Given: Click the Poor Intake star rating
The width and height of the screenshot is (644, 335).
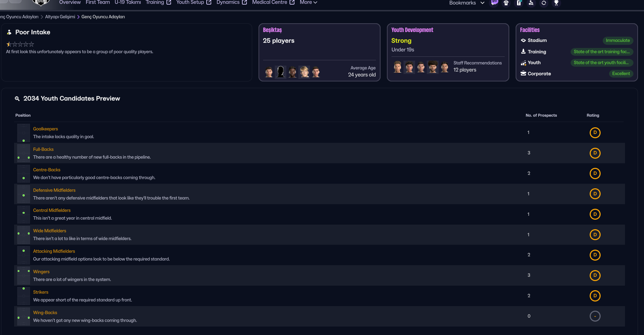Looking at the screenshot, I should click(x=20, y=44).
